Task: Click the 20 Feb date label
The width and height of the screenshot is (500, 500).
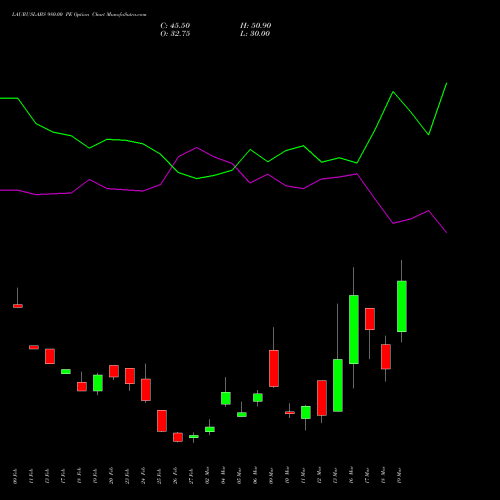Action: pyautogui.click(x=111, y=476)
